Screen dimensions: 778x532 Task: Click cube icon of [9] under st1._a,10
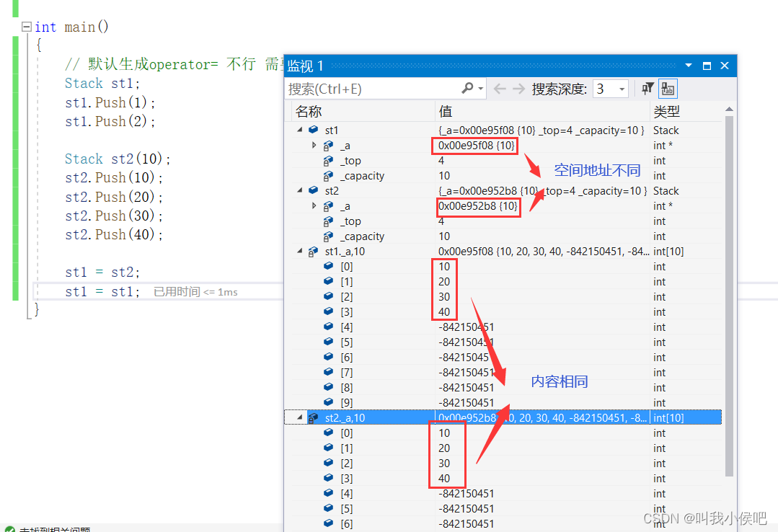[x=329, y=402]
